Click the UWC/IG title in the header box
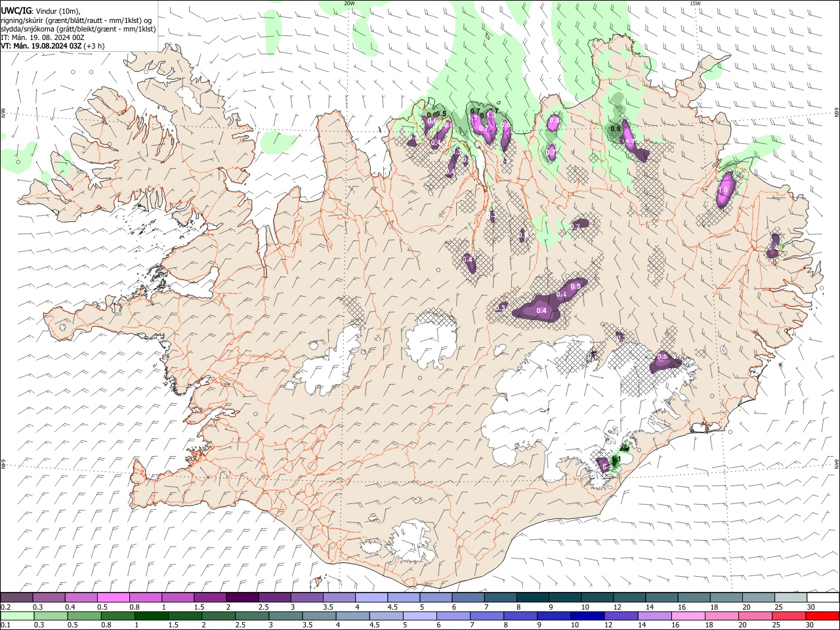Image resolution: width=840 pixels, height=630 pixels. [15, 11]
